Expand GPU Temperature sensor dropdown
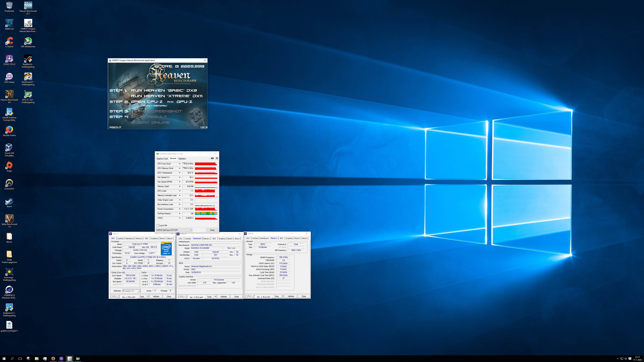The width and height of the screenshot is (644, 362). 179,173
